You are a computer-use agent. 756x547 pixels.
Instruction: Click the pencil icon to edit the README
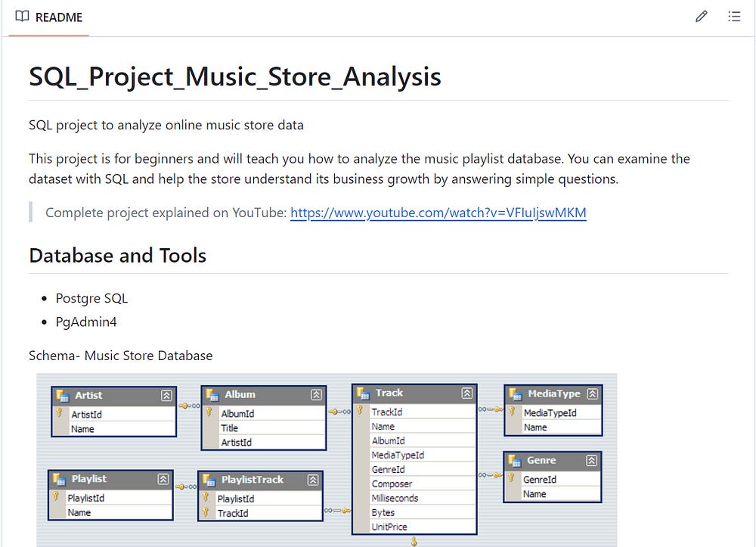(x=701, y=16)
